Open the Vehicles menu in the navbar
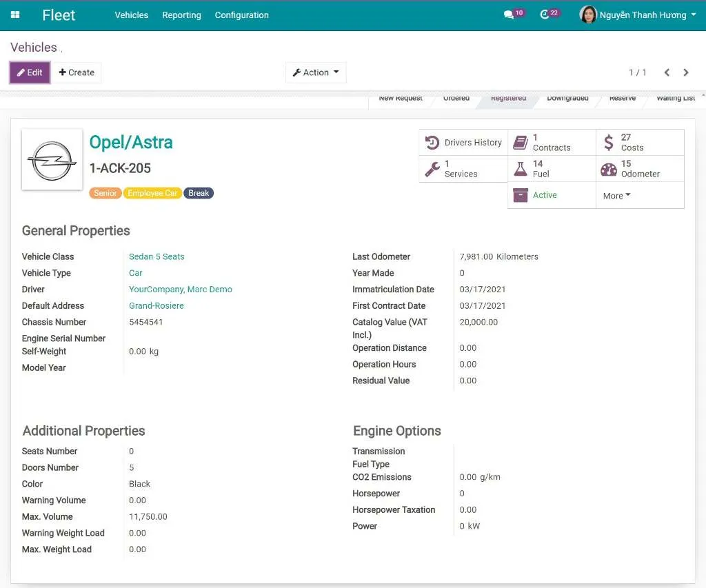This screenshot has width=706, height=588. (132, 15)
